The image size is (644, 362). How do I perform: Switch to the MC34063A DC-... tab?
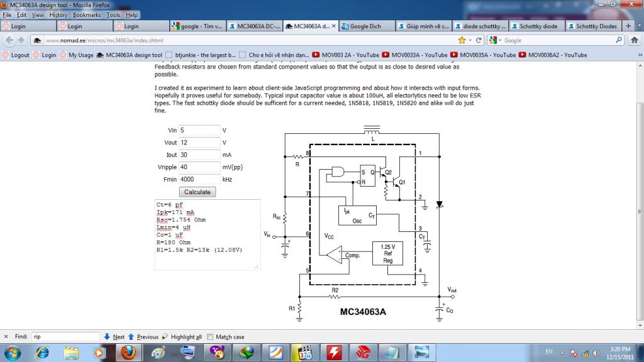tap(255, 26)
